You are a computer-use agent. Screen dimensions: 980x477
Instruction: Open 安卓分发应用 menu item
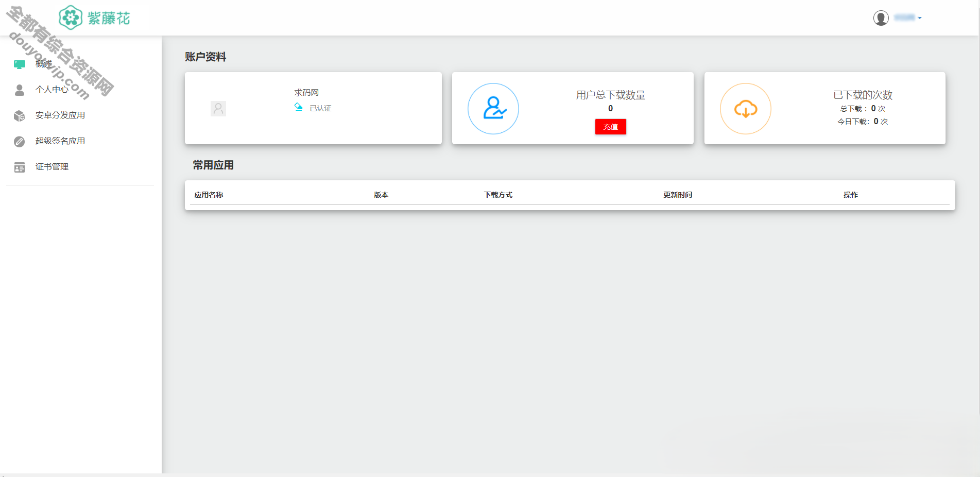(x=60, y=115)
